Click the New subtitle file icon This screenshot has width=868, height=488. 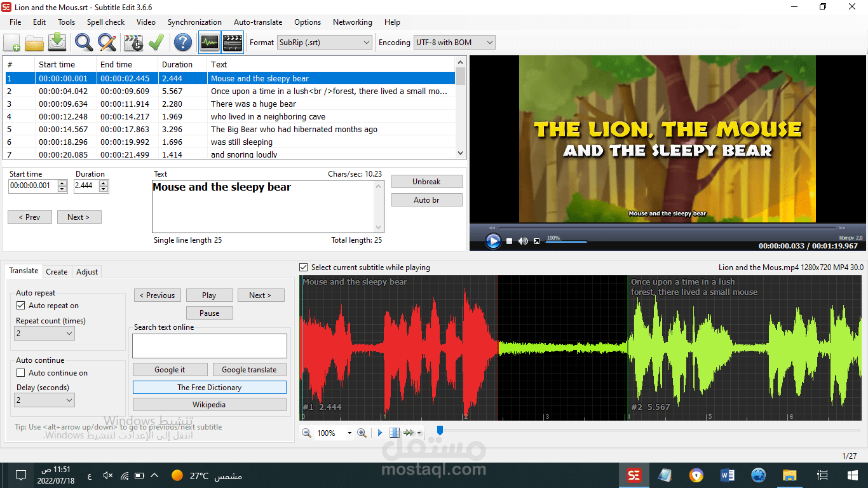point(11,43)
